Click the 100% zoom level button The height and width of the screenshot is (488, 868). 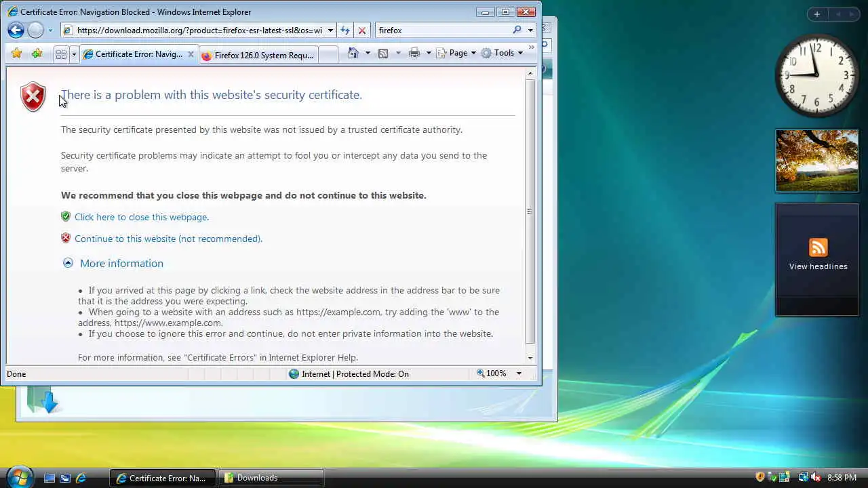point(492,373)
